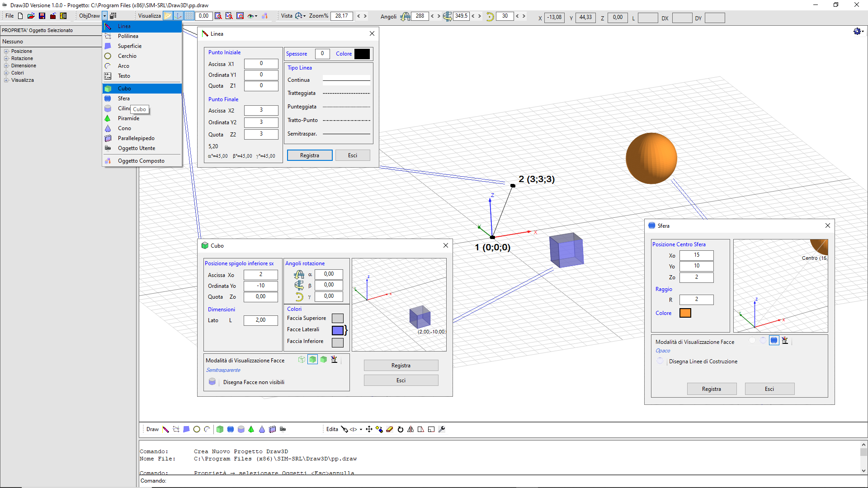Expand the Colori tree node
868x488 pixels.
click(x=6, y=73)
